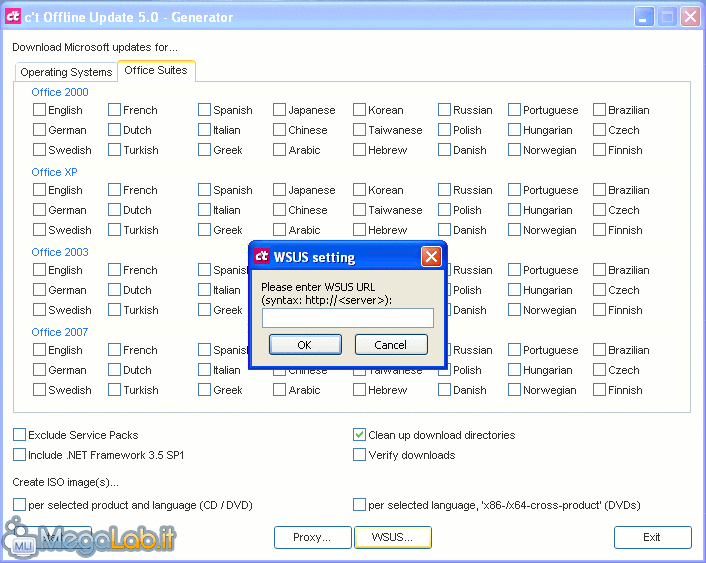Uncheck Clean up download directories
Image resolution: width=706 pixels, height=563 pixels.
(359, 435)
